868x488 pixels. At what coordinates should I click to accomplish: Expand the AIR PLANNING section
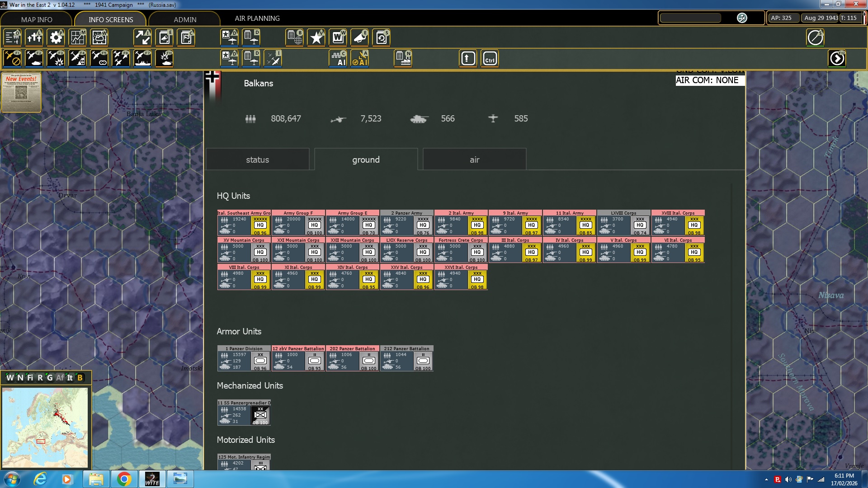[x=257, y=19]
